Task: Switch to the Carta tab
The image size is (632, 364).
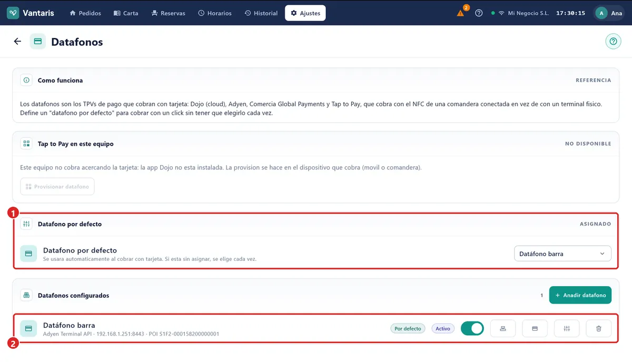Action: (x=126, y=13)
